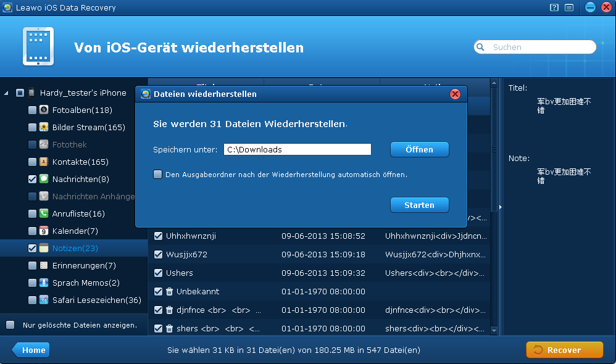Check the Fotoalben(118) checkbox
616x364 pixels.
point(33,110)
